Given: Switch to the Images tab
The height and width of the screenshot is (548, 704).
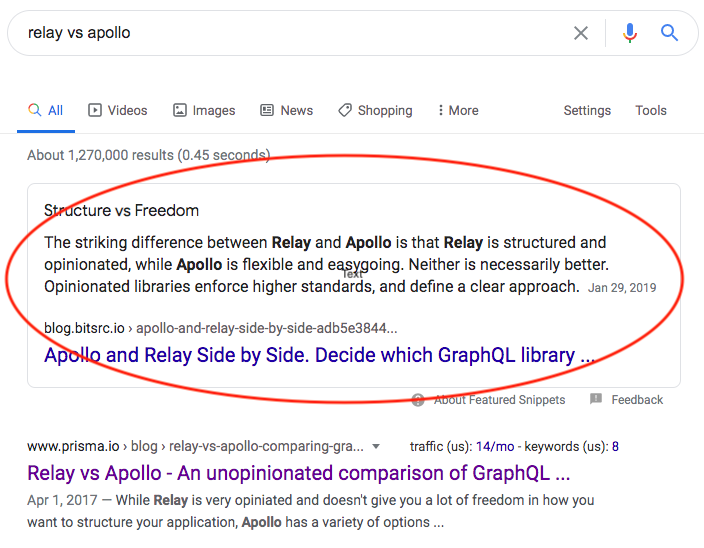Looking at the screenshot, I should 204,110.
